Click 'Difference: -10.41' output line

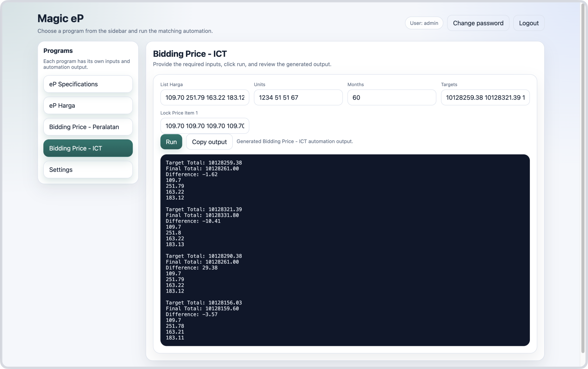(x=193, y=221)
